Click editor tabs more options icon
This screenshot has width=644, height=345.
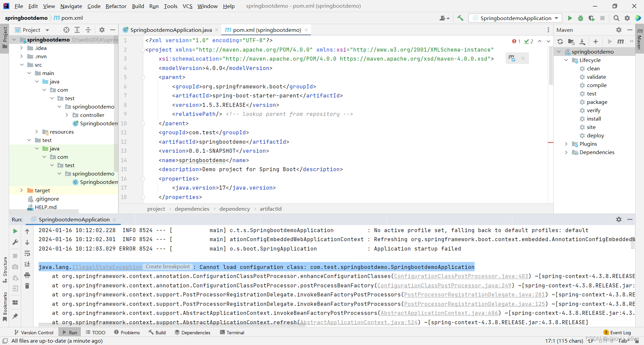pyautogui.click(x=548, y=30)
